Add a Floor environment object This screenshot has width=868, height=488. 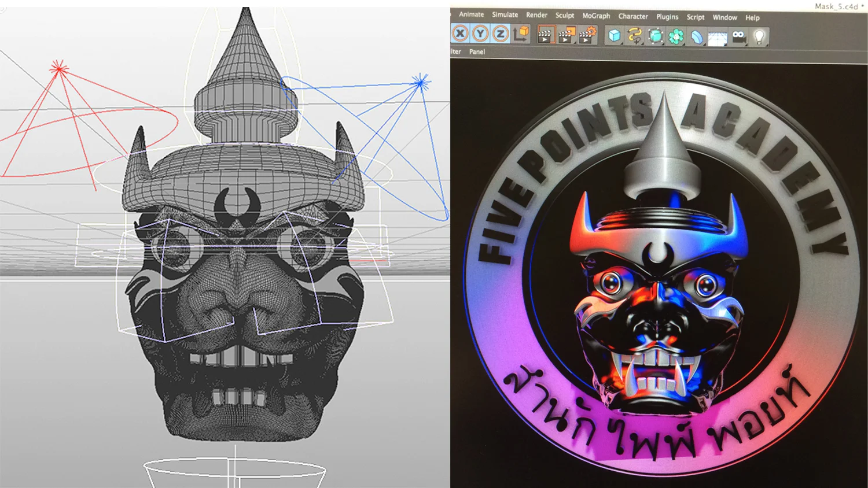click(718, 38)
